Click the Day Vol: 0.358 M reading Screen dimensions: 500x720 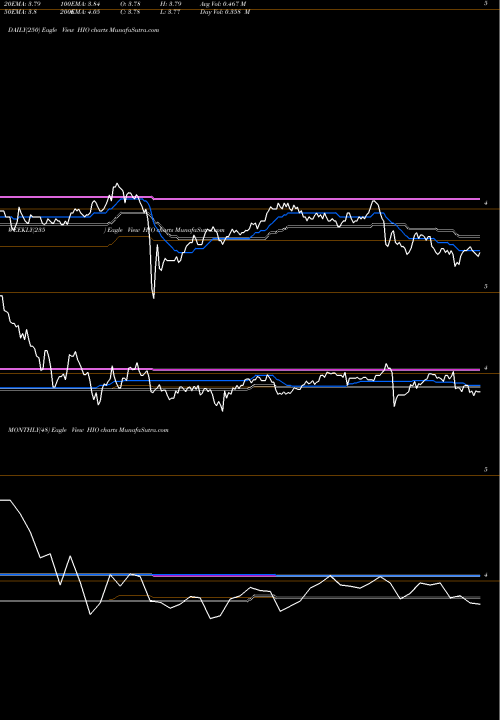point(225,12)
